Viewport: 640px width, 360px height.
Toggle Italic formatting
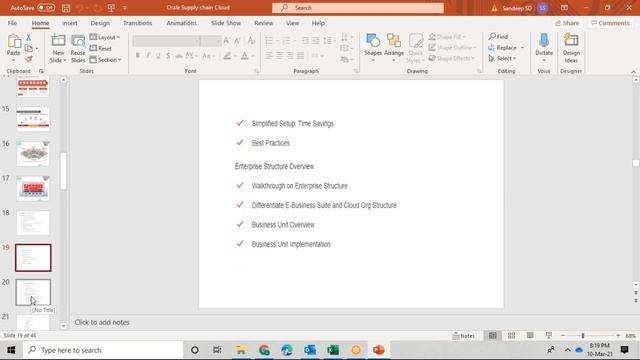148,56
